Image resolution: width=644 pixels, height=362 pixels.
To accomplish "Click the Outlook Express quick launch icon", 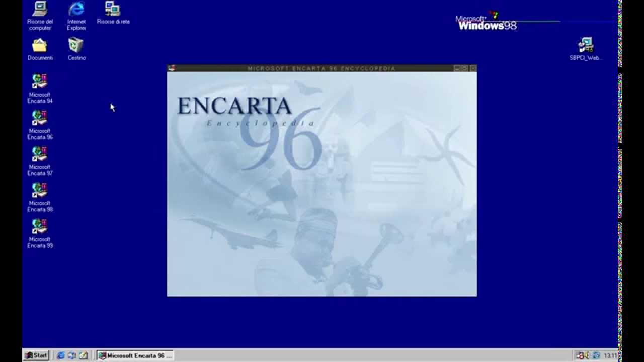I will (72, 355).
